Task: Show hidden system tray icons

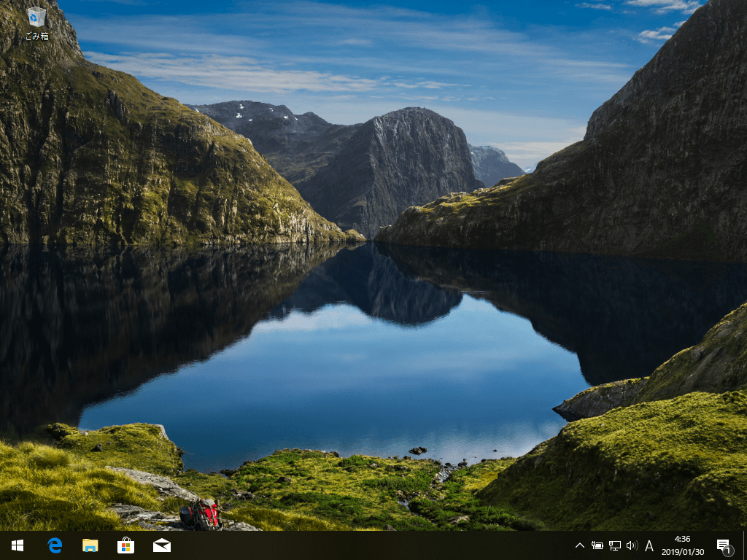Action: click(580, 545)
